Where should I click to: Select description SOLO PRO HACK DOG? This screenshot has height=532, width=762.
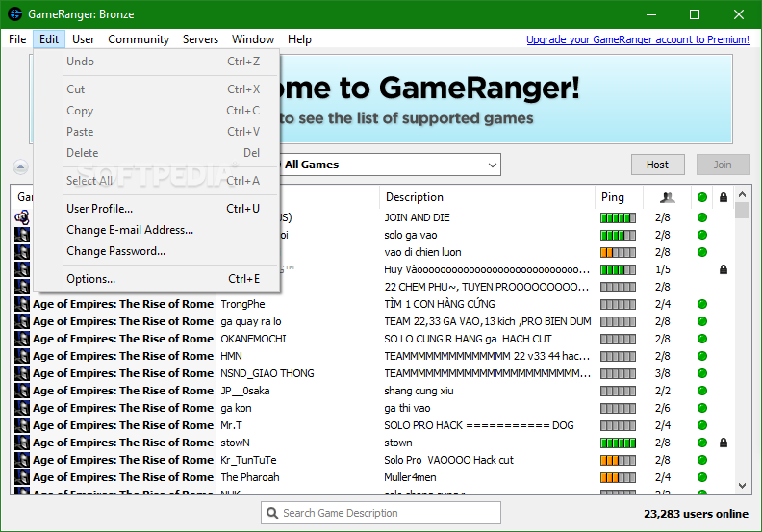click(x=479, y=425)
